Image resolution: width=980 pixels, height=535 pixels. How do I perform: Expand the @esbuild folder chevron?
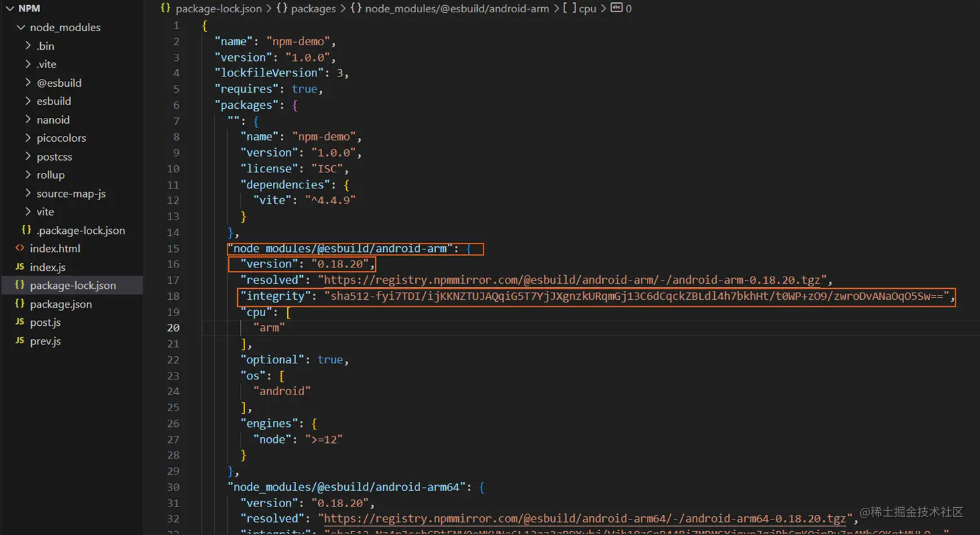(x=28, y=82)
